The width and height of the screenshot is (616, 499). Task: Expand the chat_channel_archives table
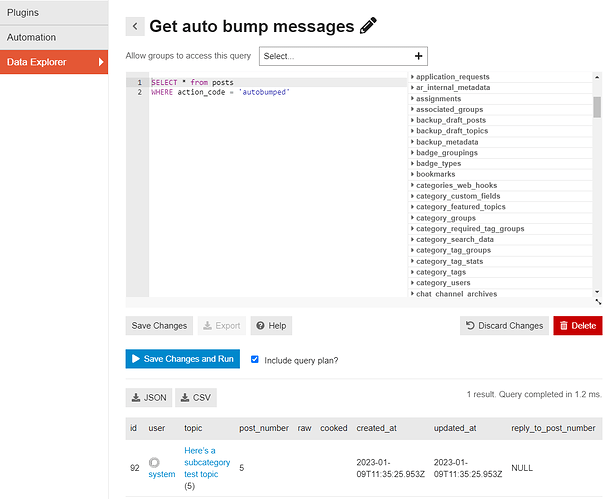point(500,293)
